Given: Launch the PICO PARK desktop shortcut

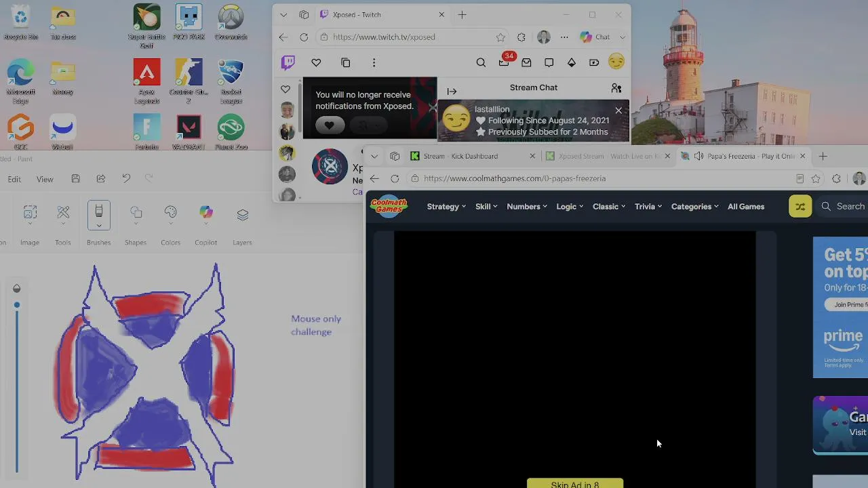Looking at the screenshot, I should (189, 22).
